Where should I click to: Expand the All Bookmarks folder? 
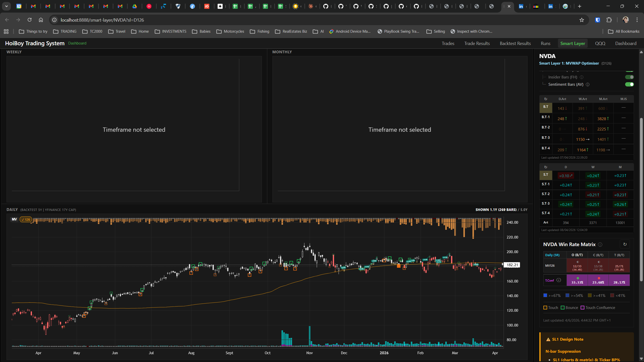pyautogui.click(x=624, y=31)
